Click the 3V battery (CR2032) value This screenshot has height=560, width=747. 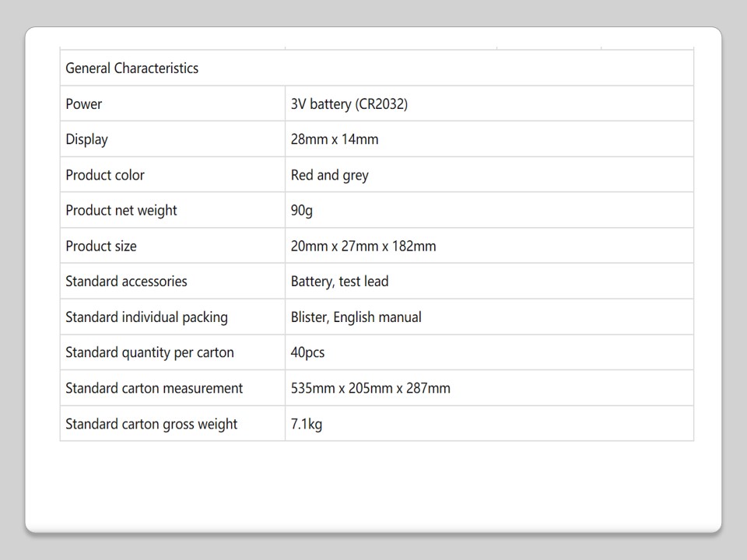pos(349,104)
